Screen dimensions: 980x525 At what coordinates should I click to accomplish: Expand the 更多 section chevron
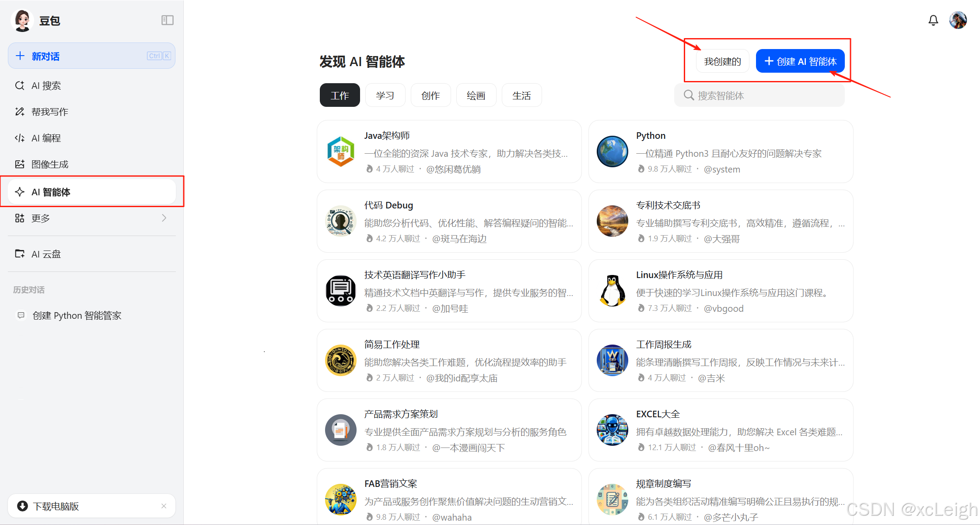[164, 218]
